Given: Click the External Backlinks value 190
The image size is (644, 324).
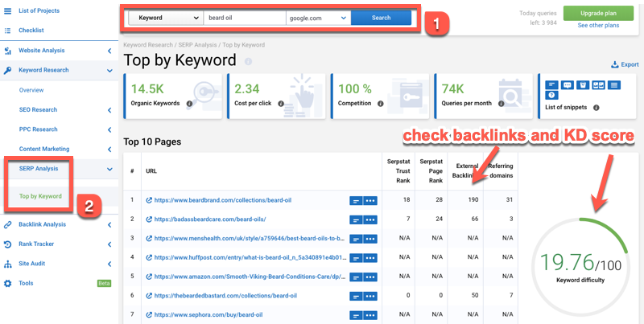Looking at the screenshot, I should [473, 200].
